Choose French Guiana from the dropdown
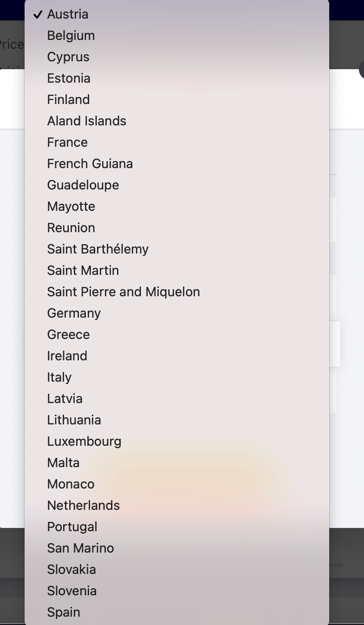 point(90,164)
